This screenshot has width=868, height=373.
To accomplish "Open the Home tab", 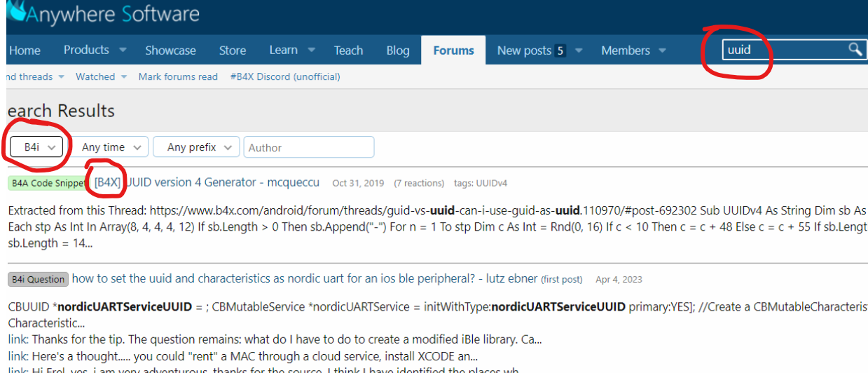I will point(25,50).
